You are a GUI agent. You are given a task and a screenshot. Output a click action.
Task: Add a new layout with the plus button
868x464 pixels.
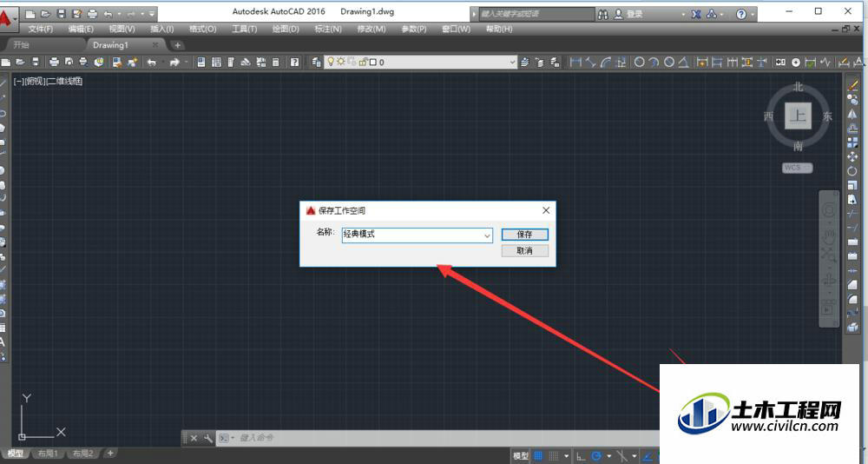tap(110, 454)
